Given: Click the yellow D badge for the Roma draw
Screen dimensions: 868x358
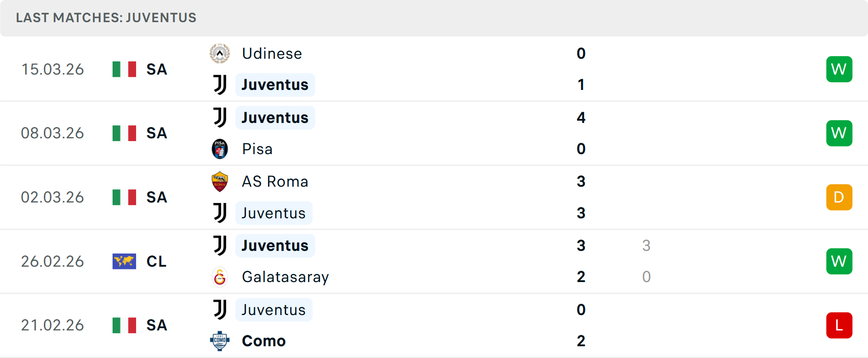Looking at the screenshot, I should [x=839, y=197].
